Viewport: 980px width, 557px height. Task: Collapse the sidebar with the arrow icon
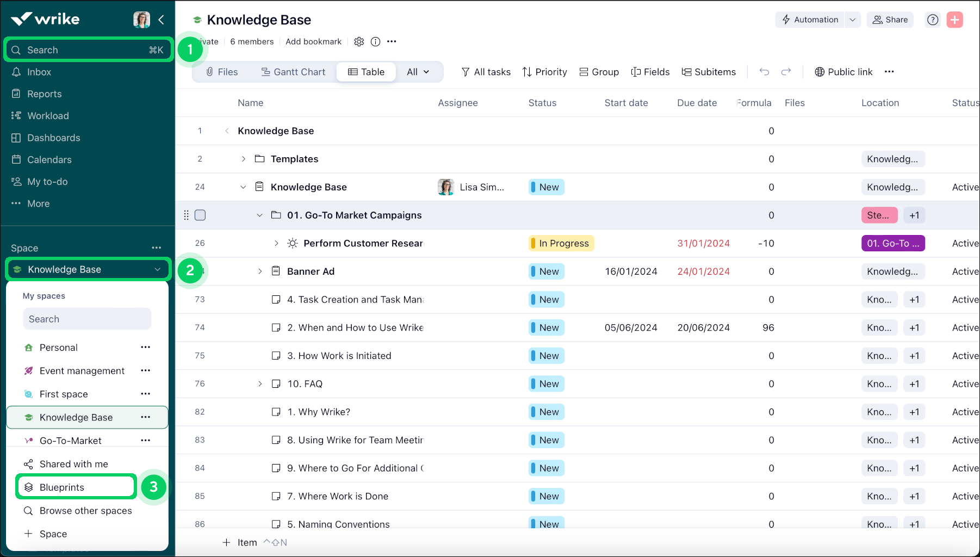click(x=162, y=20)
